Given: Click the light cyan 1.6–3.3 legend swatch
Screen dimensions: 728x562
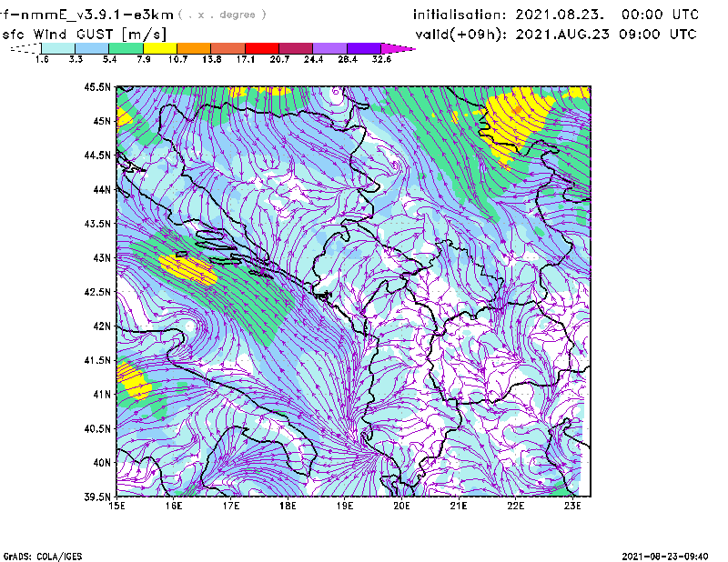Looking at the screenshot, I should (x=58, y=48).
